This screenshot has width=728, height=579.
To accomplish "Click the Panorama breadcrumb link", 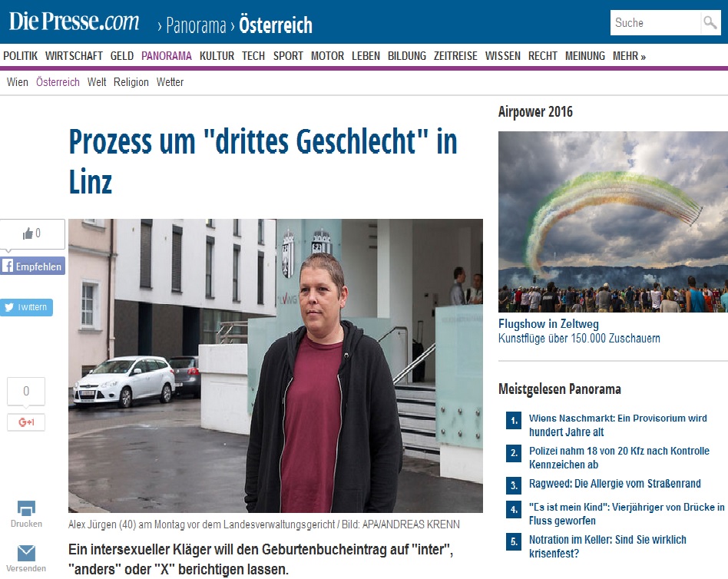I will coord(196,25).
